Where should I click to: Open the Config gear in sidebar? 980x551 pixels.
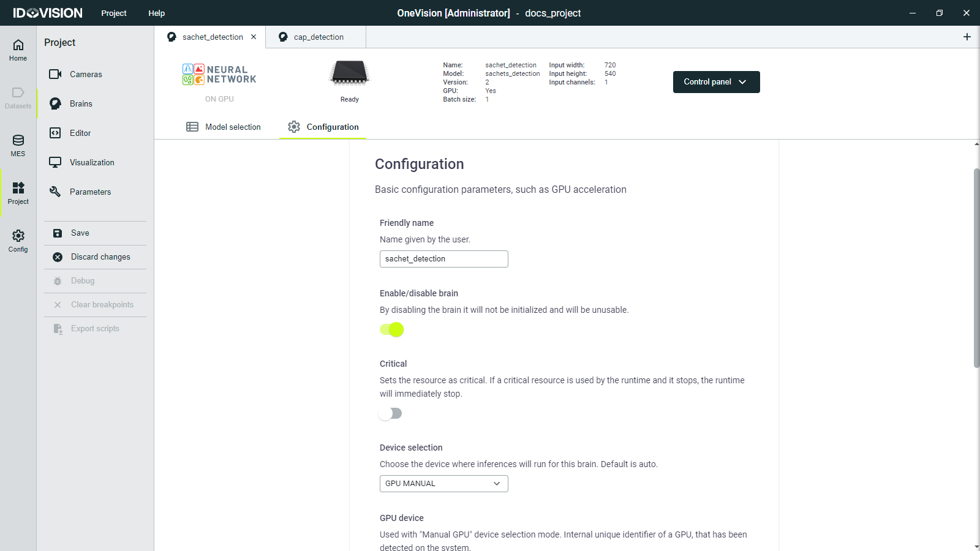(18, 241)
